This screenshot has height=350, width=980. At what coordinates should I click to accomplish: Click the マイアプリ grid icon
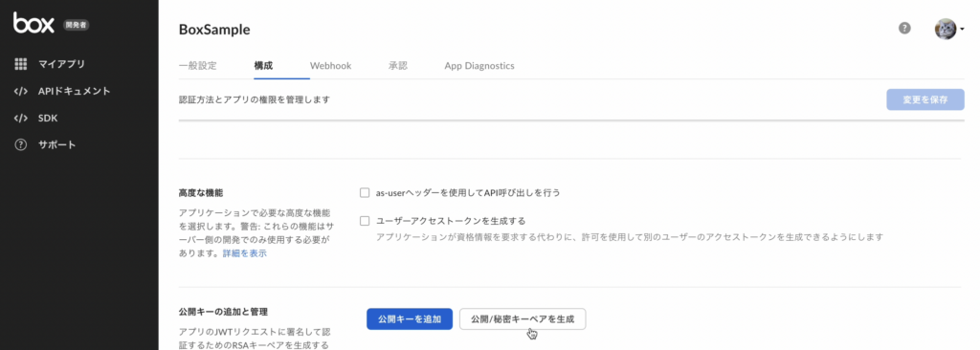pos(21,64)
